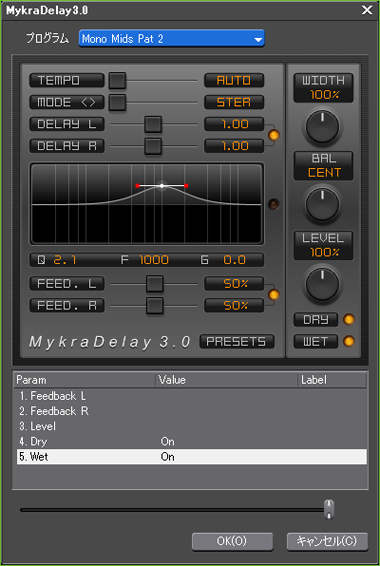The height and width of the screenshot is (566, 380).
Task: Click the G 0.0 gain value
Action: tap(234, 260)
